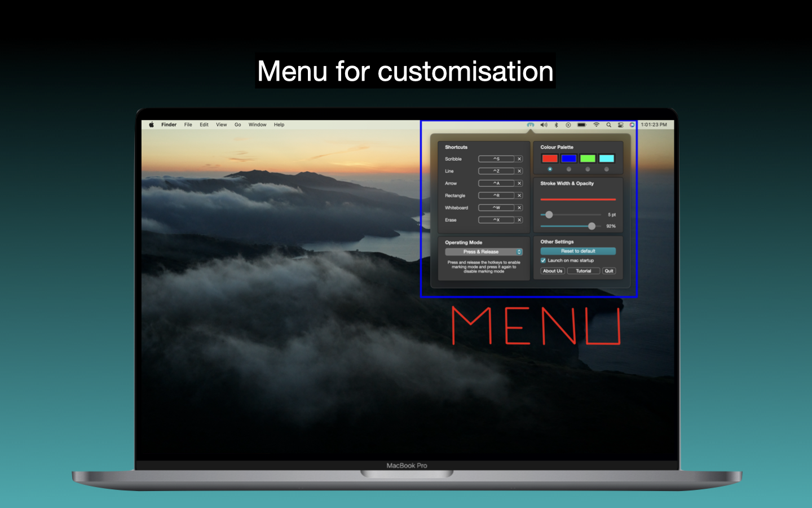Click the Reset to default button
Viewport: 812px width, 508px height.
click(578, 251)
